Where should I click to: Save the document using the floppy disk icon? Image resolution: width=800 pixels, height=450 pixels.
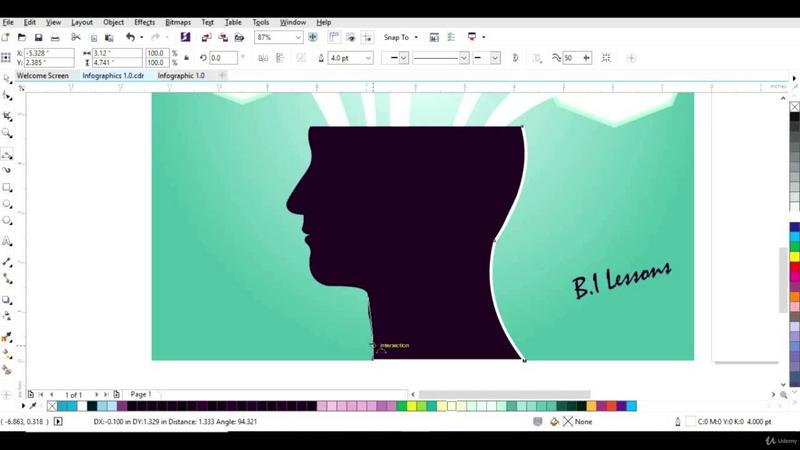(38, 37)
